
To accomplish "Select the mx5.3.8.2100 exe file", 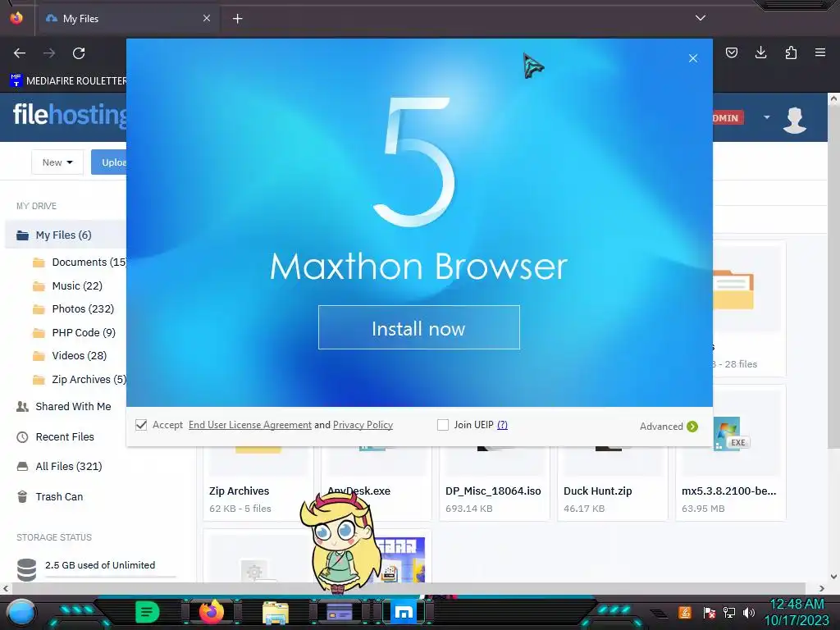I will 731,453.
